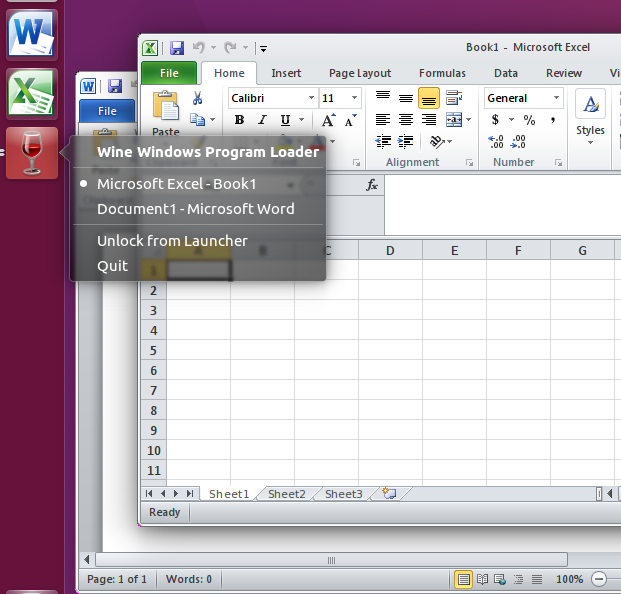Toggle Underline formatting in Excel

point(285,120)
